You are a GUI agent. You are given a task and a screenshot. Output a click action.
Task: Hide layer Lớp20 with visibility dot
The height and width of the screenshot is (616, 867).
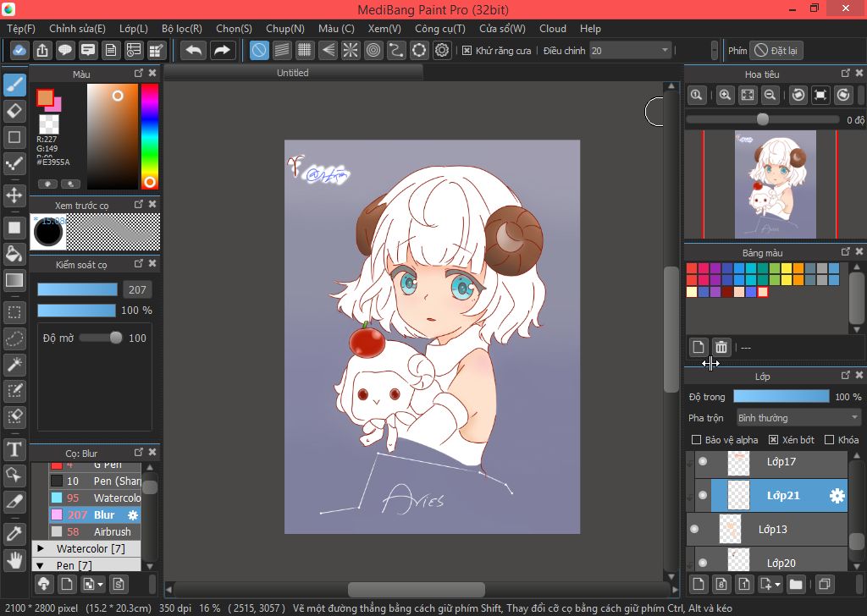tap(702, 563)
